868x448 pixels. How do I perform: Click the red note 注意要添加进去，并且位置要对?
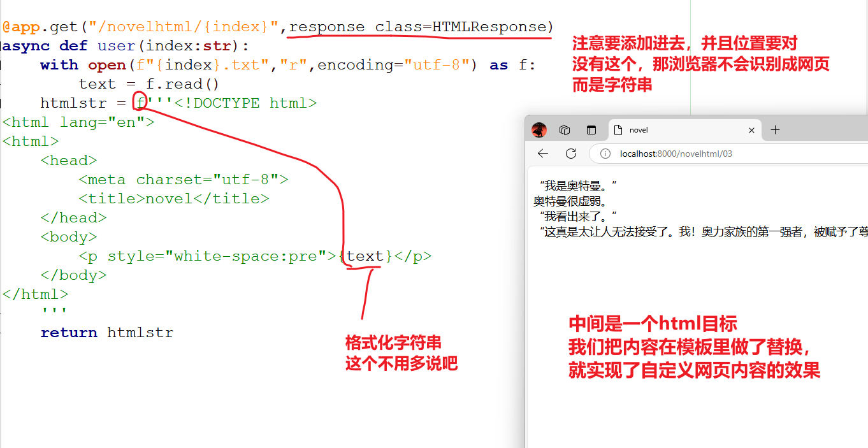(684, 43)
